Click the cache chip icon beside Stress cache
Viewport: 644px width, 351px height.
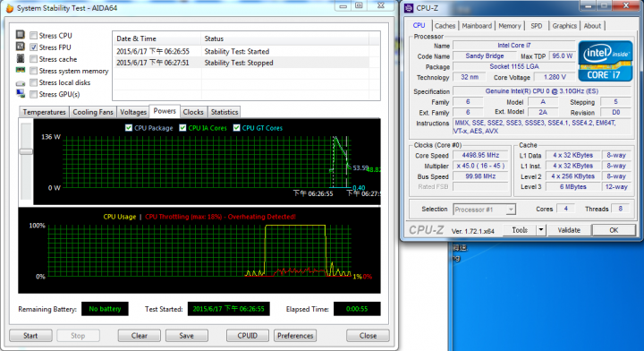click(x=20, y=58)
